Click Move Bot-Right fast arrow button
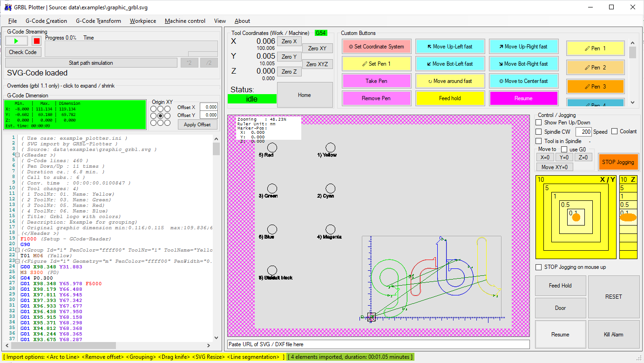This screenshot has height=363, width=644. 523,64
